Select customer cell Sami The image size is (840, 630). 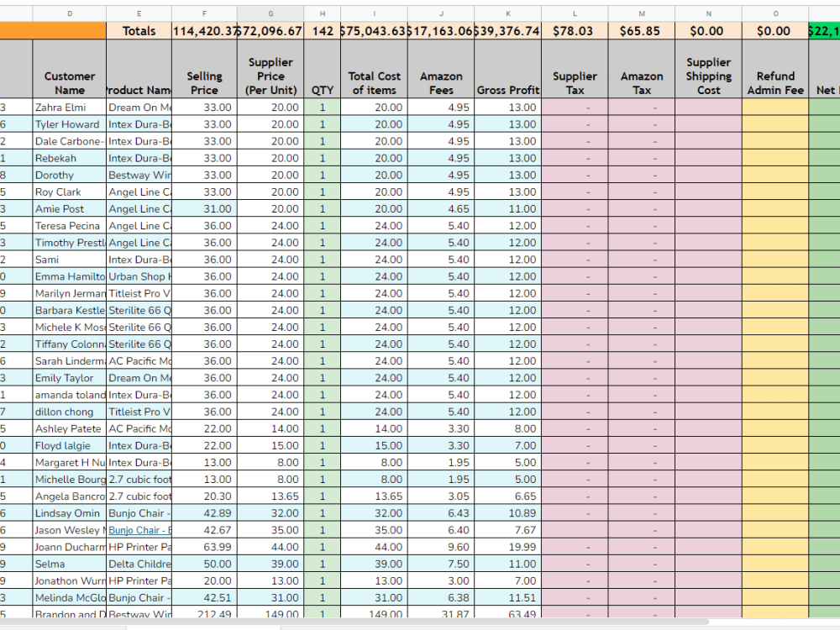click(x=70, y=260)
